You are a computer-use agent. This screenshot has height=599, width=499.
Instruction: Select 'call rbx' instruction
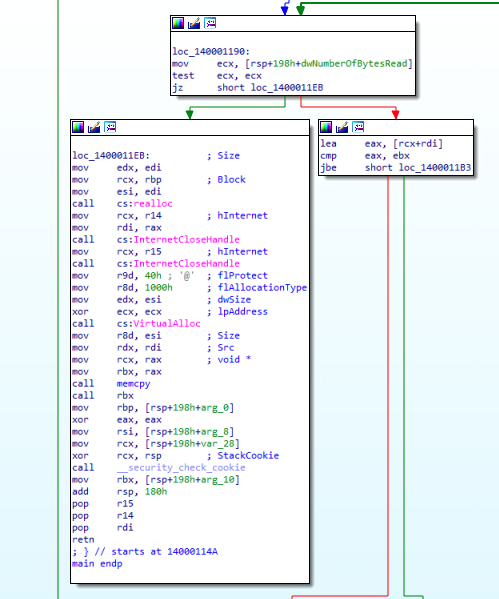(103, 395)
